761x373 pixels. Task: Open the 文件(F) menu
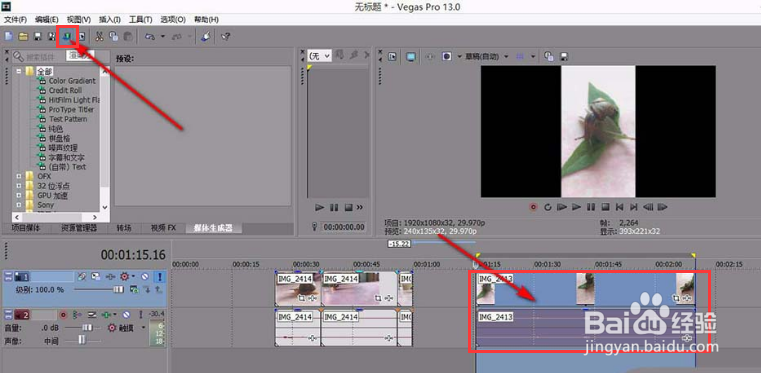(x=16, y=19)
